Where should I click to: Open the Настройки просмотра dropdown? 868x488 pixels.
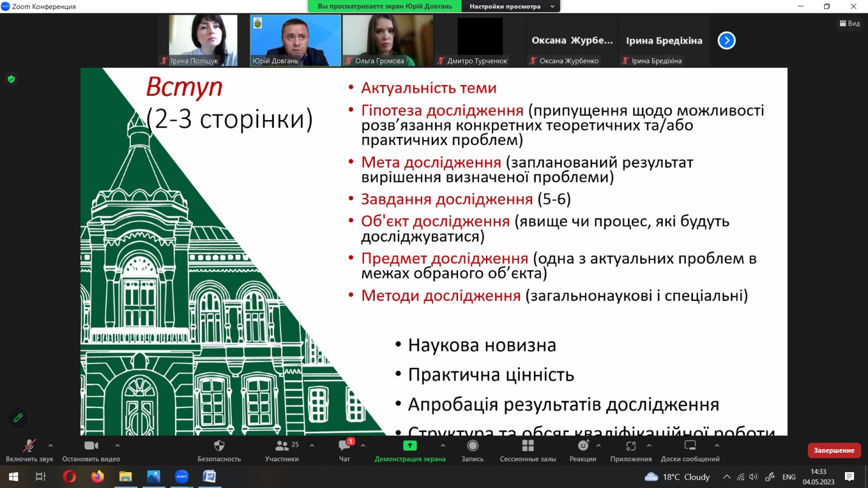point(511,6)
